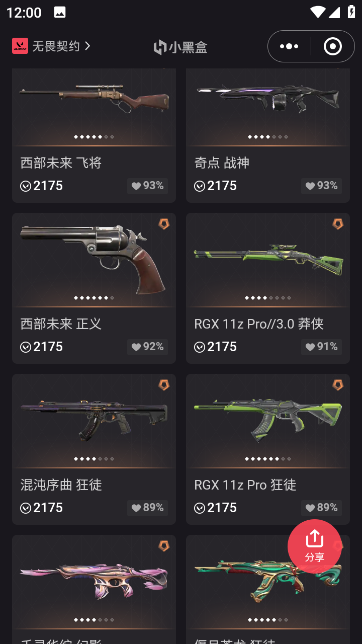Like 西部未来 飞将 via 93% heart
The height and width of the screenshot is (644, 362).
(147, 186)
